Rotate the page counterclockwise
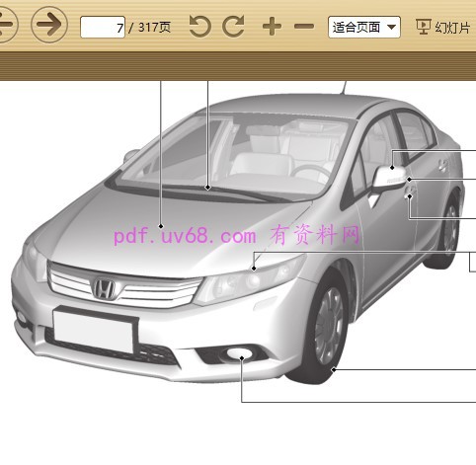The width and height of the screenshot is (476, 465). 200,26
